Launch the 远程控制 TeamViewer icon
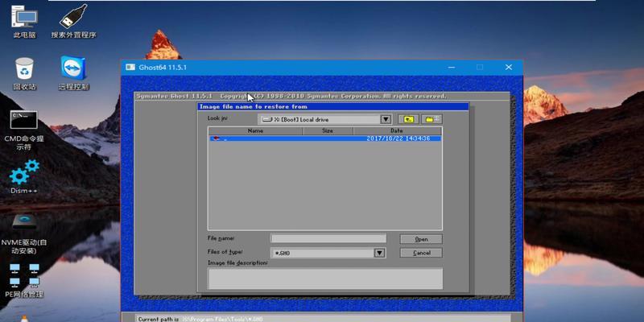 coord(73,73)
